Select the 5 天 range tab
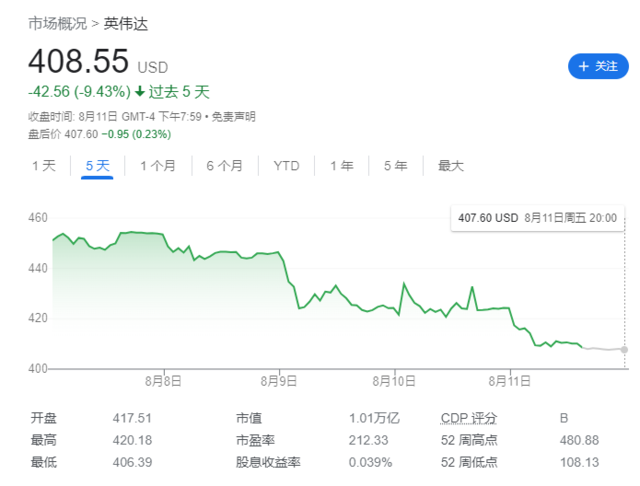Image resolution: width=640 pixels, height=486 pixels. coord(98,166)
